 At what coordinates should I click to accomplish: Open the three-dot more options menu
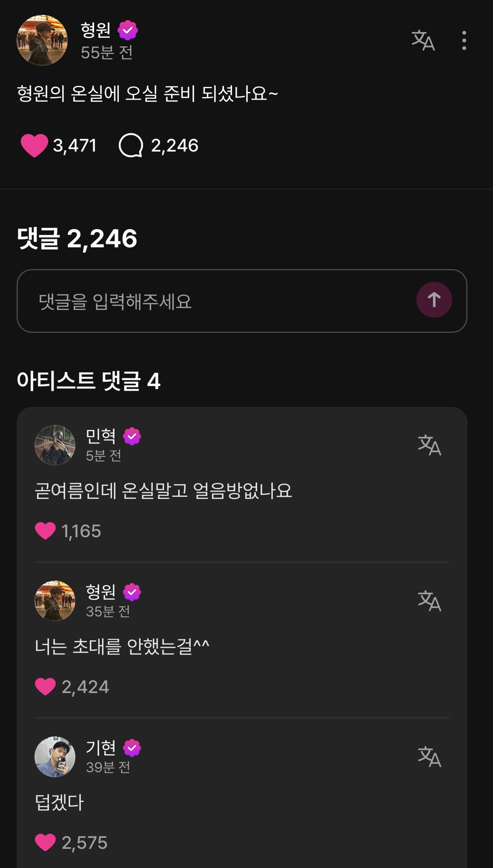(464, 40)
